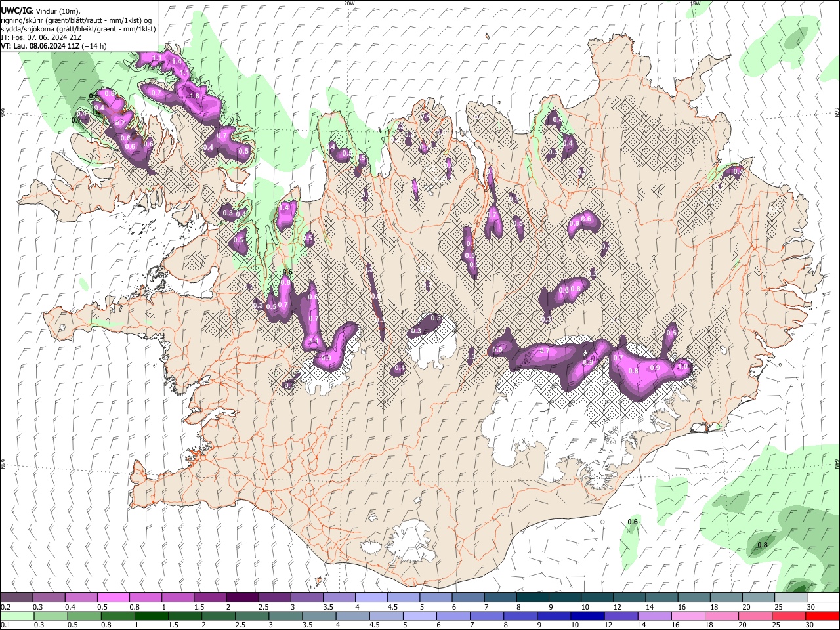Screen dimensions: 840x630
Task: Pick the rose pink 20 swatch in the lower legend bar
Action: [755, 616]
